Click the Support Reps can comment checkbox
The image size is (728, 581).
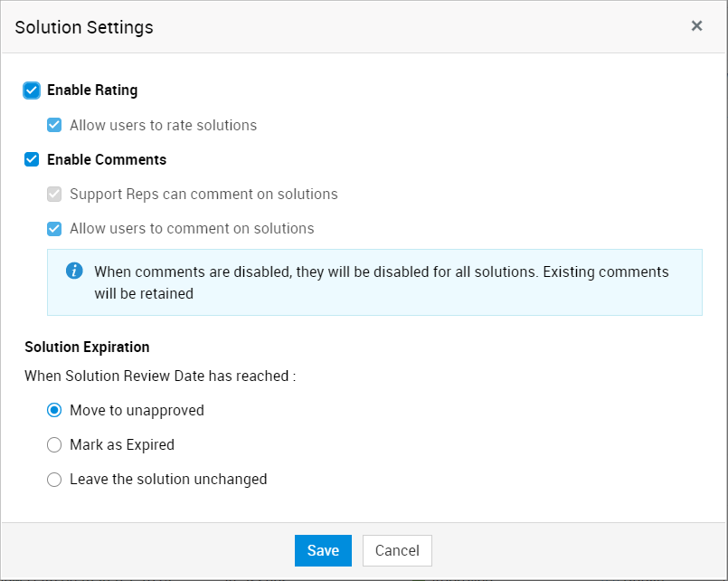coord(54,195)
